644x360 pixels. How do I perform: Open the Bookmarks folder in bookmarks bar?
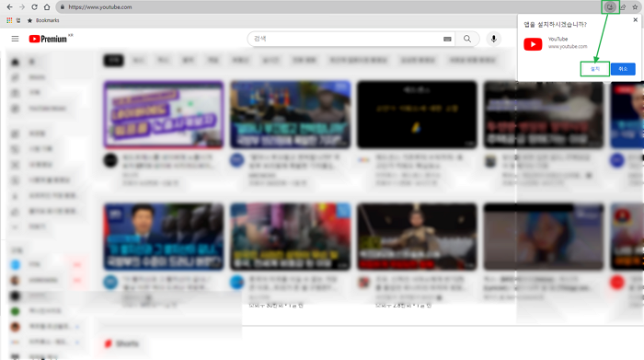(43, 20)
